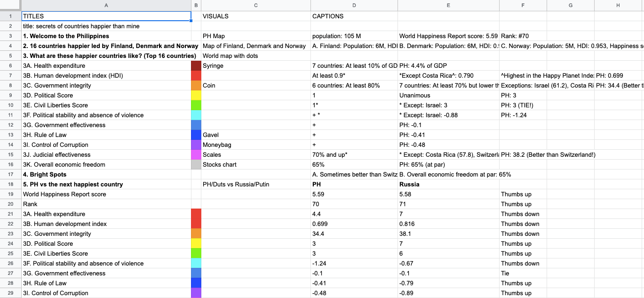This screenshot has width=644, height=298.
Task: Click the cyan swatch in row 11
Action: click(x=196, y=115)
